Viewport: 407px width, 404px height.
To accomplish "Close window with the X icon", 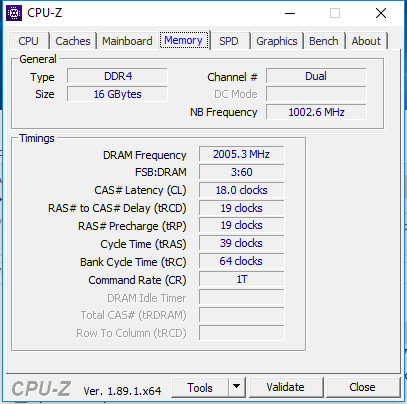I will point(381,13).
